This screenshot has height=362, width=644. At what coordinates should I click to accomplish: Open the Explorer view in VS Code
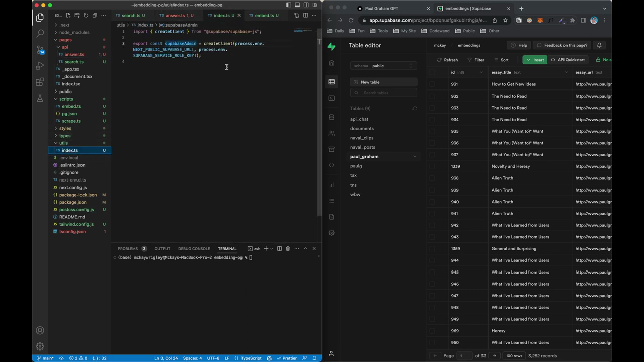click(x=40, y=18)
